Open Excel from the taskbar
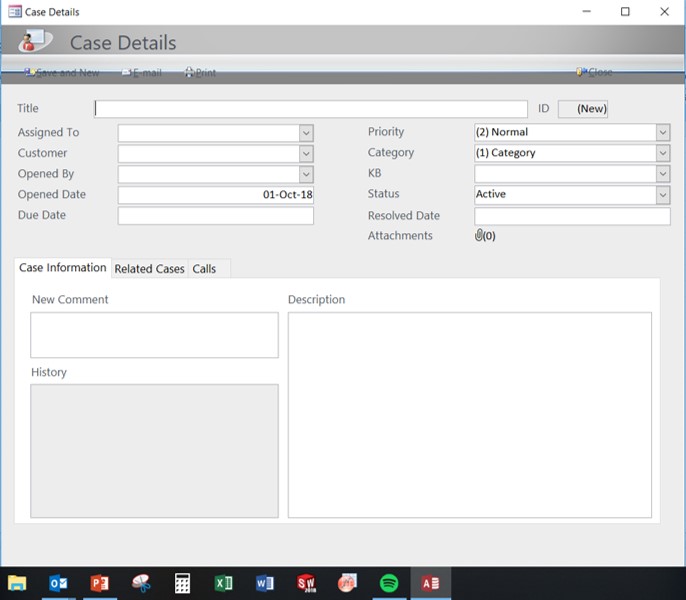The width and height of the screenshot is (686, 600). (x=224, y=583)
